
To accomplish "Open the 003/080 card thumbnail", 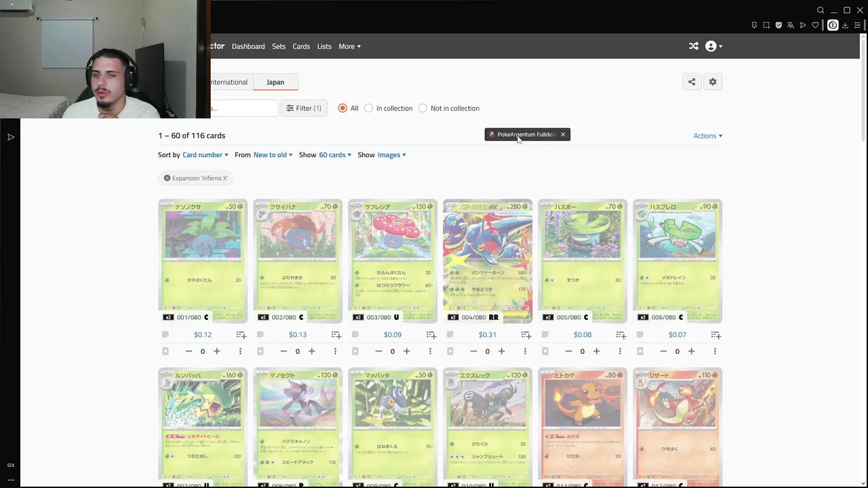I will pyautogui.click(x=393, y=261).
